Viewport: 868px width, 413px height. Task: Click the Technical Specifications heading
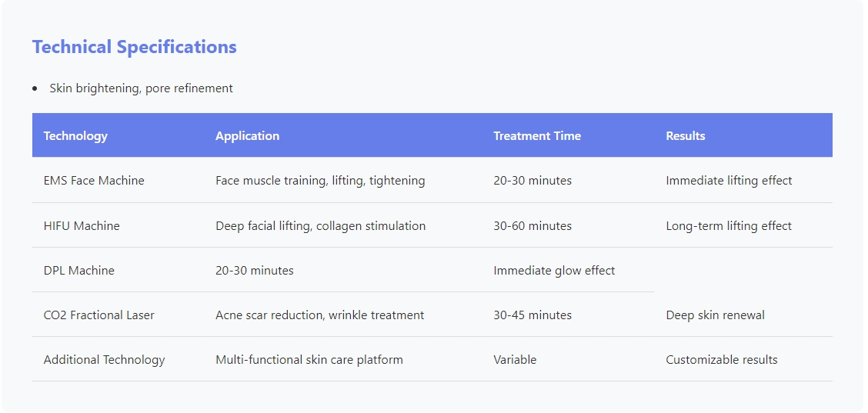tap(135, 47)
